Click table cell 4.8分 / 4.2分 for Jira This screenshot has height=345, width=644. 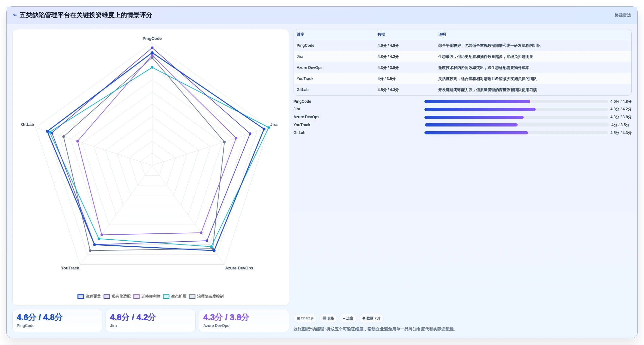pyautogui.click(x=388, y=57)
